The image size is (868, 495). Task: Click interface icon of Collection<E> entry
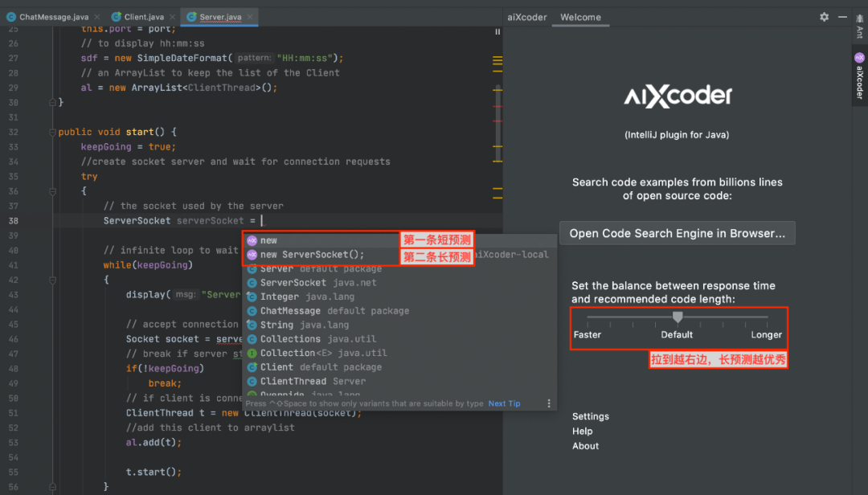tap(252, 353)
